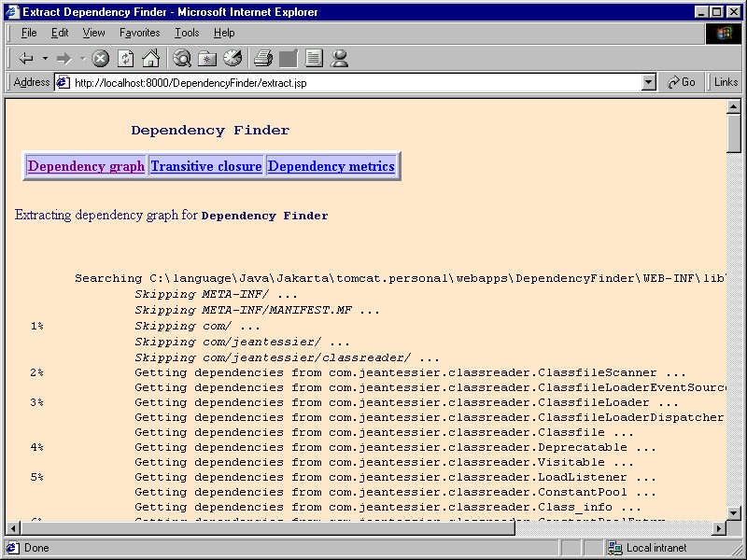Maximize the Internet Explorer window
The height and width of the screenshot is (560, 747).
pos(717,12)
